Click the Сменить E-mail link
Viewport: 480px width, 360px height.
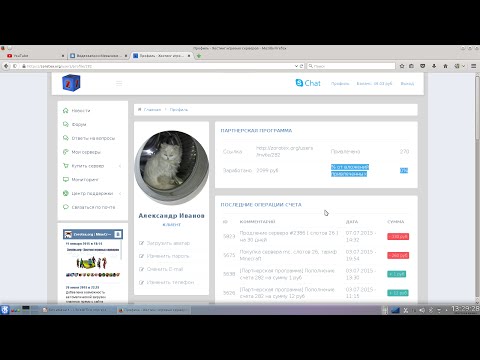click(165, 269)
